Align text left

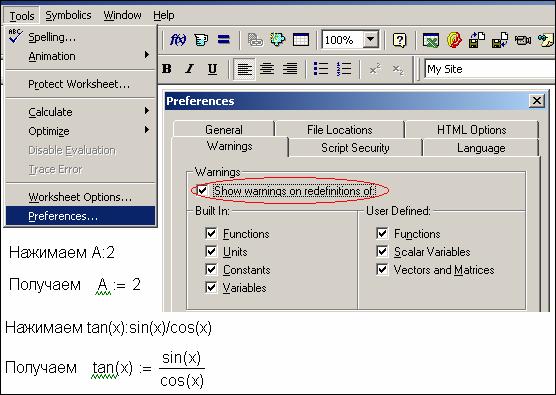[245, 69]
